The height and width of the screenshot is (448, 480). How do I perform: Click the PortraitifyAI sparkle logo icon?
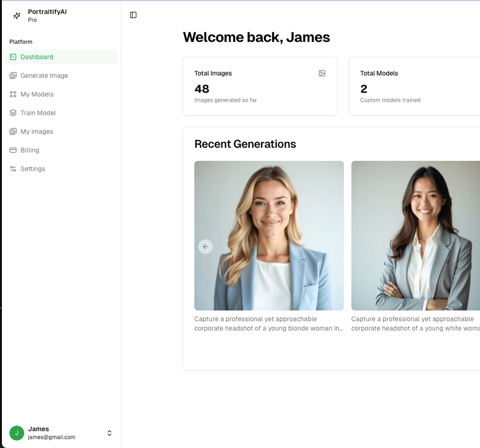click(x=17, y=16)
